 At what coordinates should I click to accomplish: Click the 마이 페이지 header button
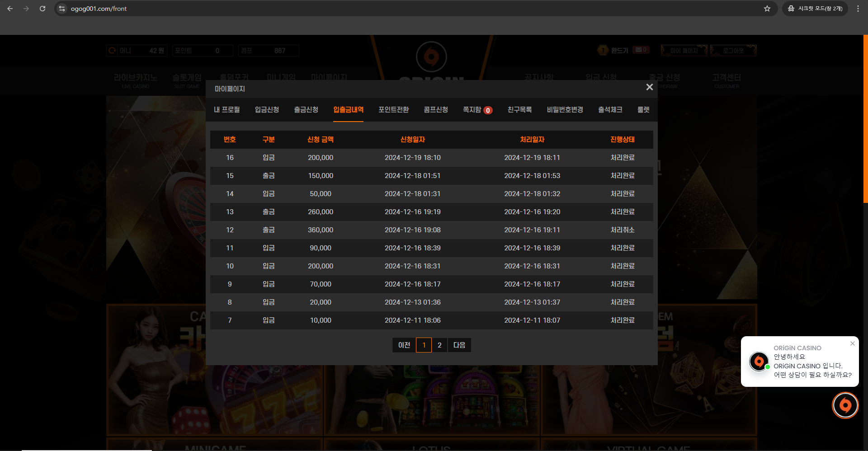pos(684,51)
